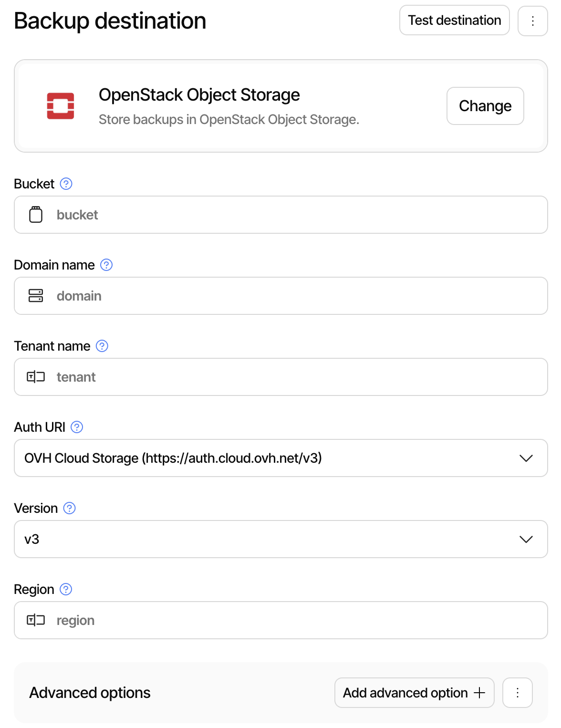
Task: Click the Add advanced option button
Action: (x=414, y=693)
